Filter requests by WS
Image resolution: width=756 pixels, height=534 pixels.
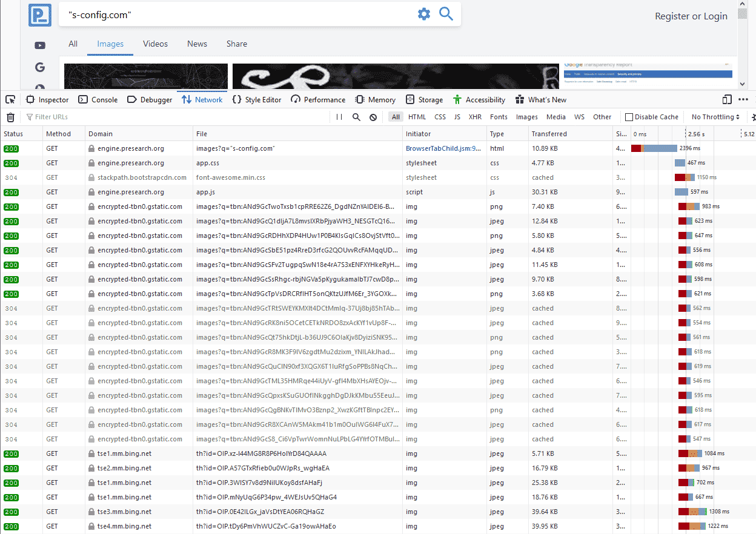(580, 117)
